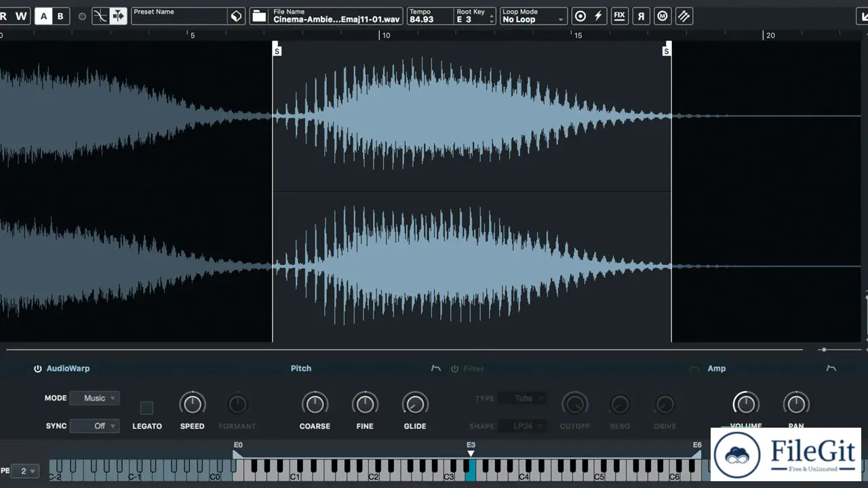Screen dimensions: 868x488
Task: Open the Loop Mode dropdown
Action: pyautogui.click(x=533, y=16)
